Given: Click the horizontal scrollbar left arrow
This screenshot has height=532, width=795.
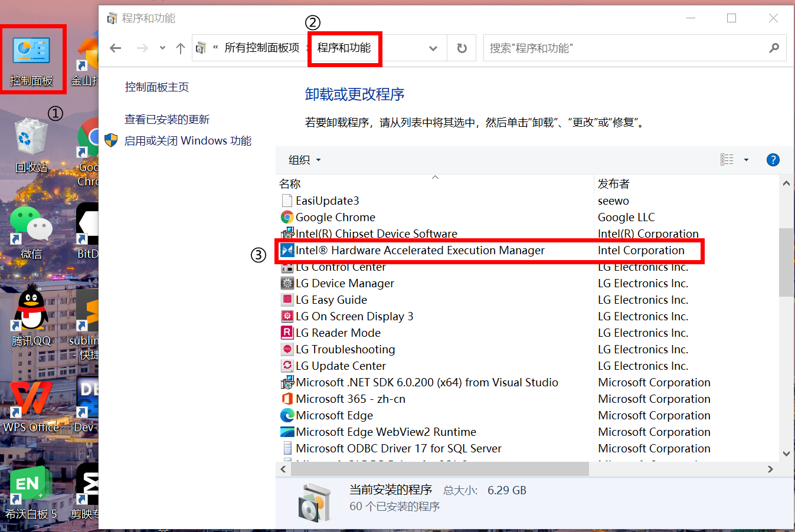Looking at the screenshot, I should [x=283, y=469].
